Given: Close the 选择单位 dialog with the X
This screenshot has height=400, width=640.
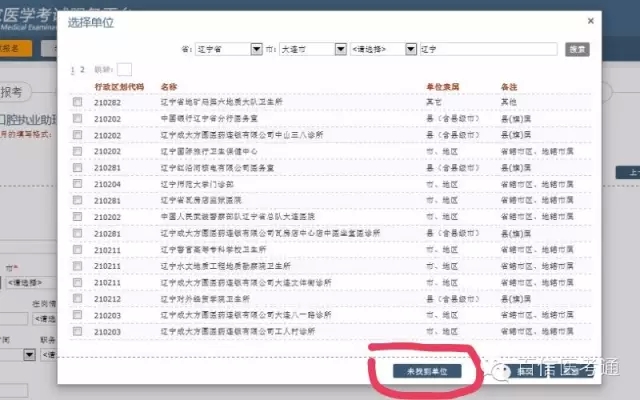Looking at the screenshot, I should click(590, 19).
